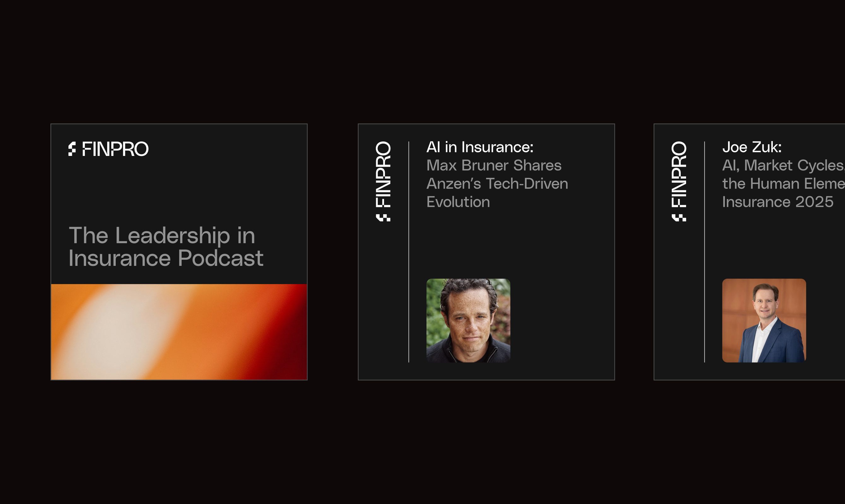This screenshot has width=845, height=504.
Task: Click the word 'Evolution' on the Max Bruner card
Action: [x=458, y=202]
